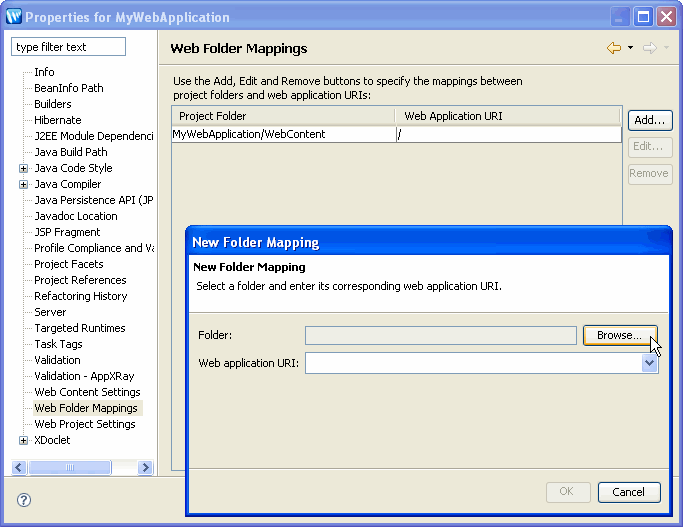This screenshot has height=527, width=683.
Task: Open Web Project Settings page
Action: (x=85, y=424)
